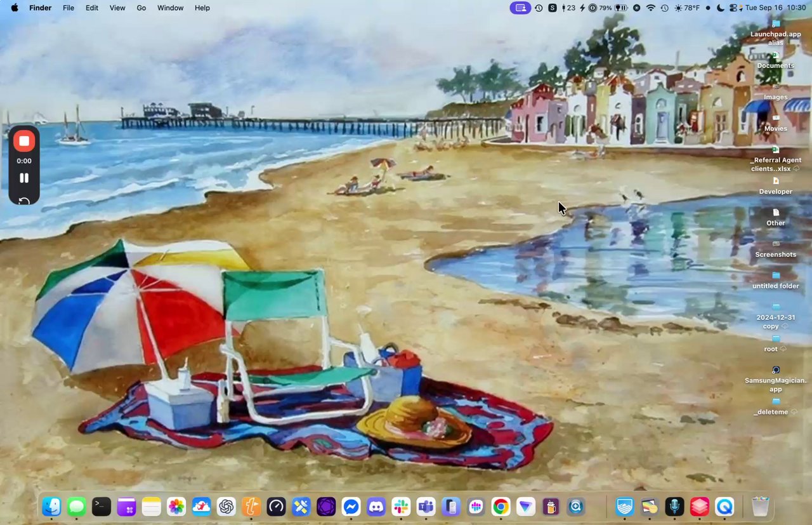812x525 pixels.
Task: Select the Images desktop item
Action: (776, 92)
